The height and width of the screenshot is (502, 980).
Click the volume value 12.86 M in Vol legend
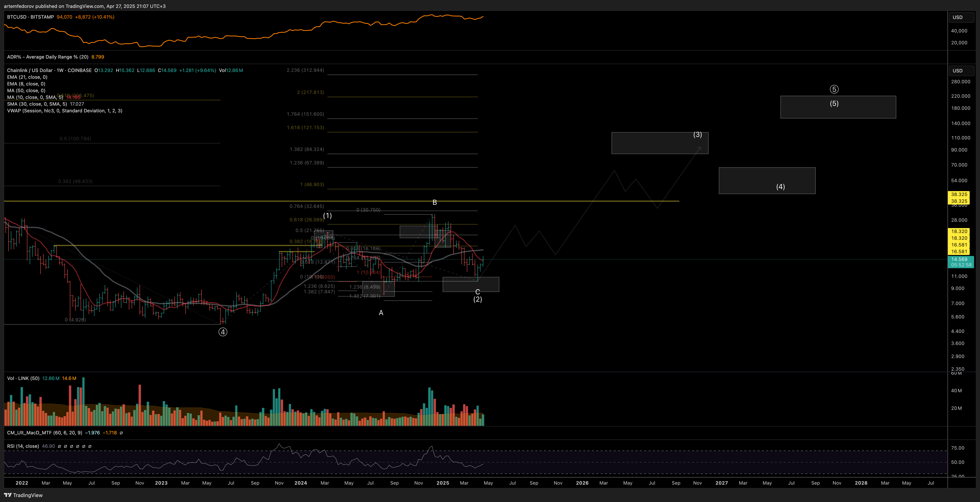click(51, 379)
